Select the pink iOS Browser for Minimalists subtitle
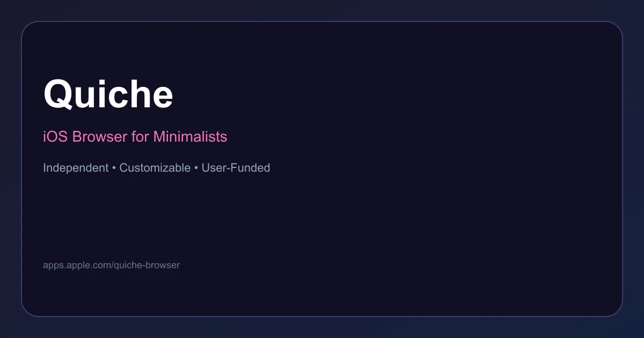The image size is (644, 338). tap(135, 136)
